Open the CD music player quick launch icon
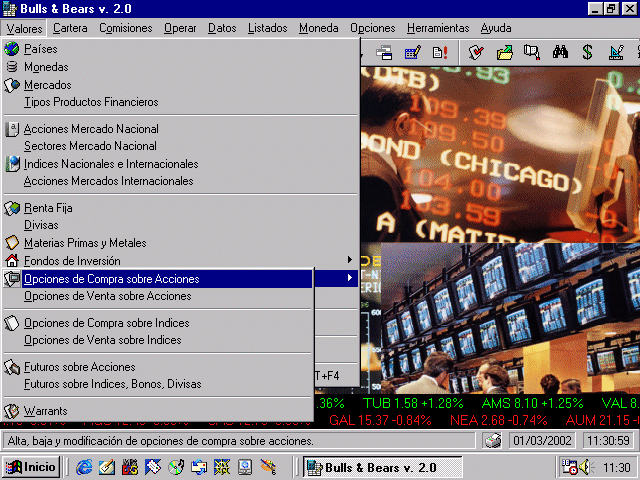 (x=176, y=467)
